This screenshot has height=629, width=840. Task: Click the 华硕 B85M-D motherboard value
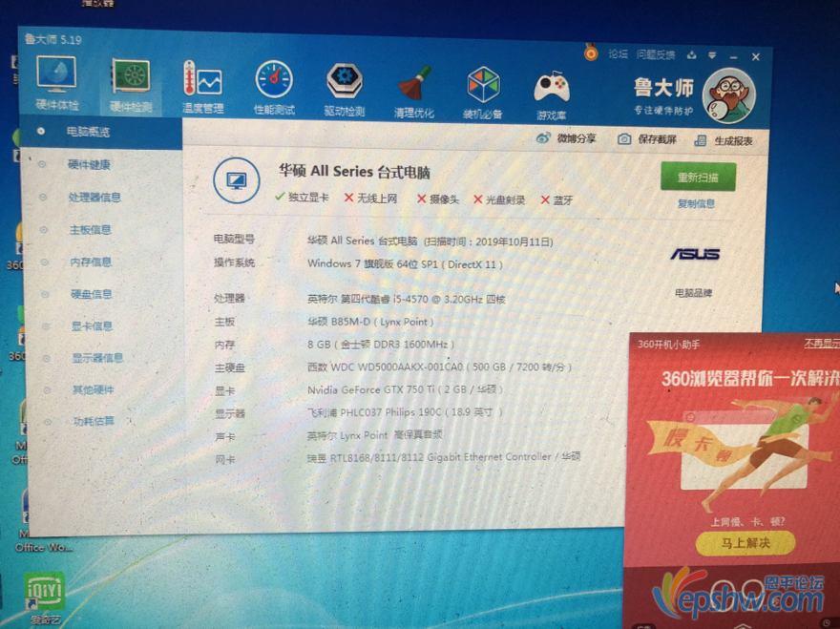pos(370,322)
